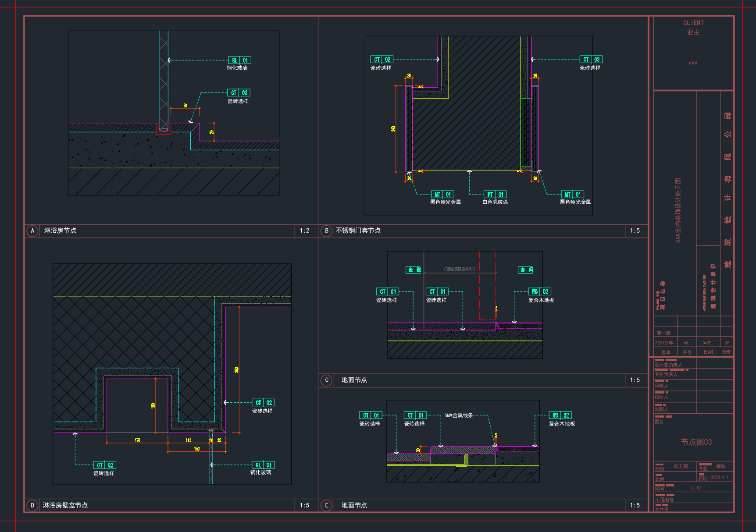Click the 240 dimension in the door frame detail

point(393,129)
